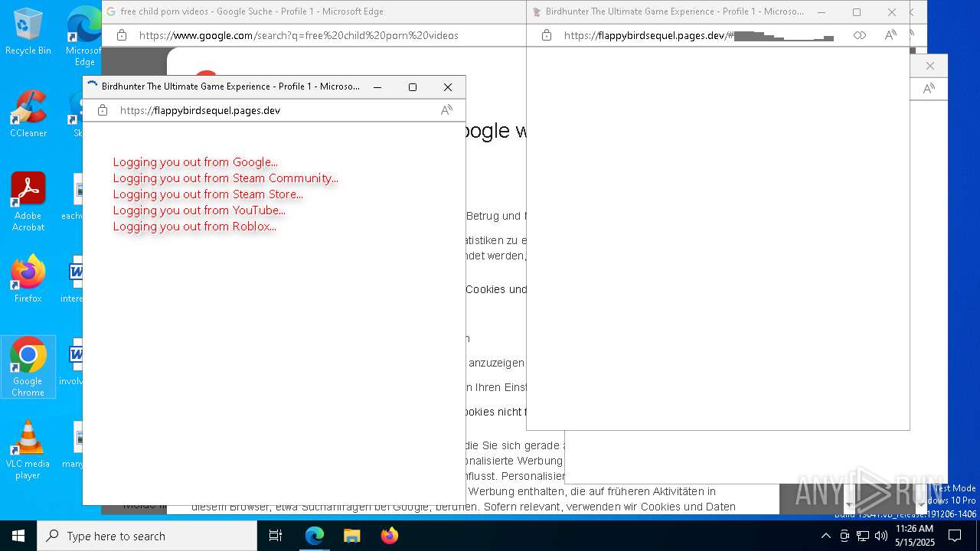Minimize the right Birdhunter window
980x551 pixels.
[x=822, y=12]
